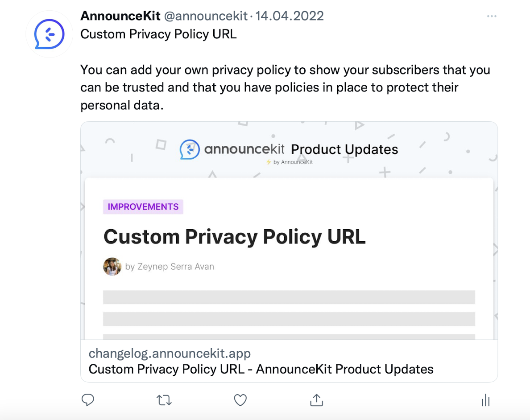This screenshot has width=530, height=420.
Task: Select the IMPROVEMENTS label in the preview
Action: click(x=143, y=206)
